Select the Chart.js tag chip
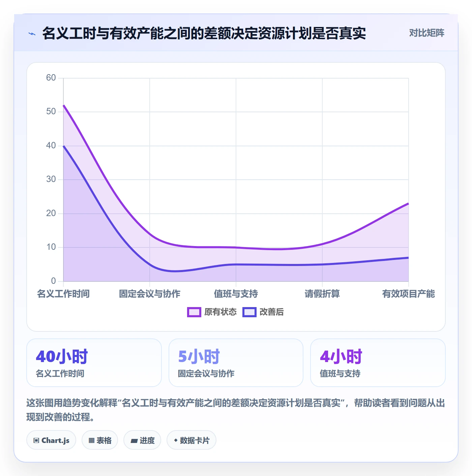 click(51, 440)
